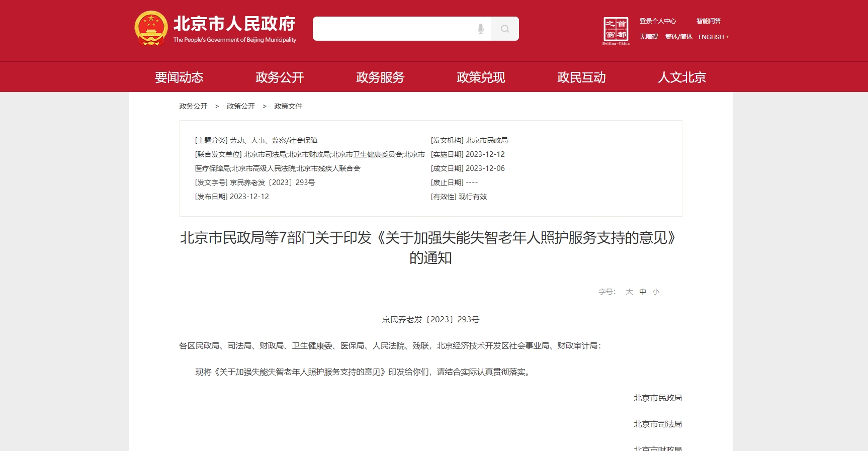This screenshot has width=868, height=451.
Task: Click 联合发文单位 line in info box
Action: (310, 161)
